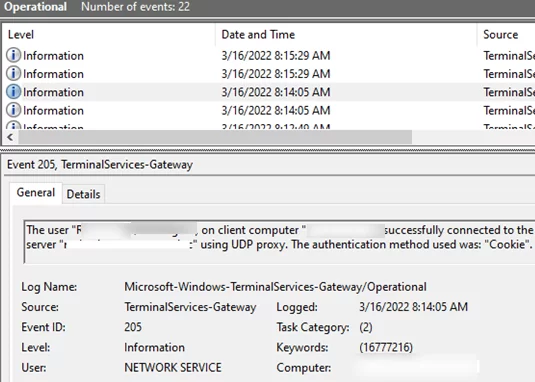The height and width of the screenshot is (382, 535).
Task: Click the Logged value 3/16/2022 8:14:05 AM
Action: click(x=413, y=307)
